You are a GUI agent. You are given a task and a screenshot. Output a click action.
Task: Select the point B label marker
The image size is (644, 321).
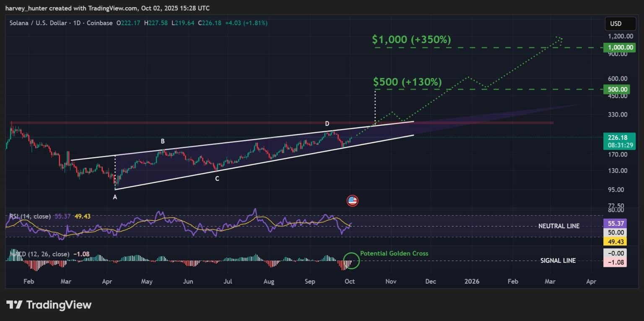[163, 141]
